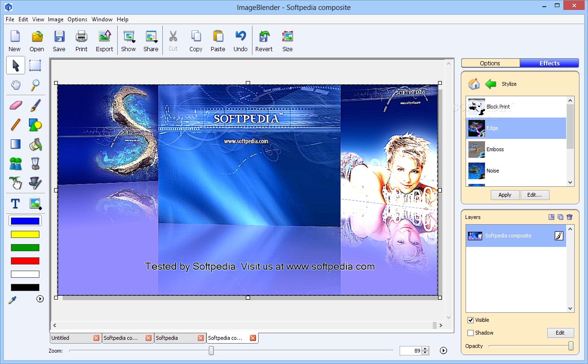Screen dimensions: 588x364
Task: Click Undo in the toolbar
Action: pyautogui.click(x=240, y=41)
